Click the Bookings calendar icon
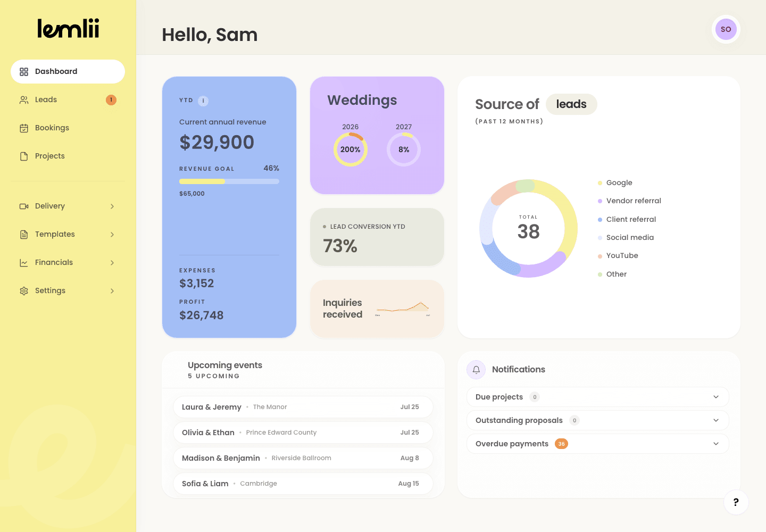This screenshot has height=532, width=766. coord(24,128)
